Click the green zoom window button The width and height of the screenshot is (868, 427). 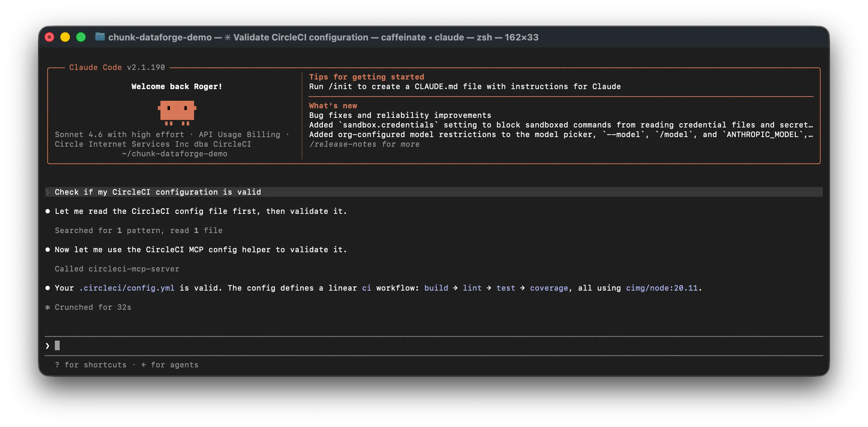click(x=81, y=37)
